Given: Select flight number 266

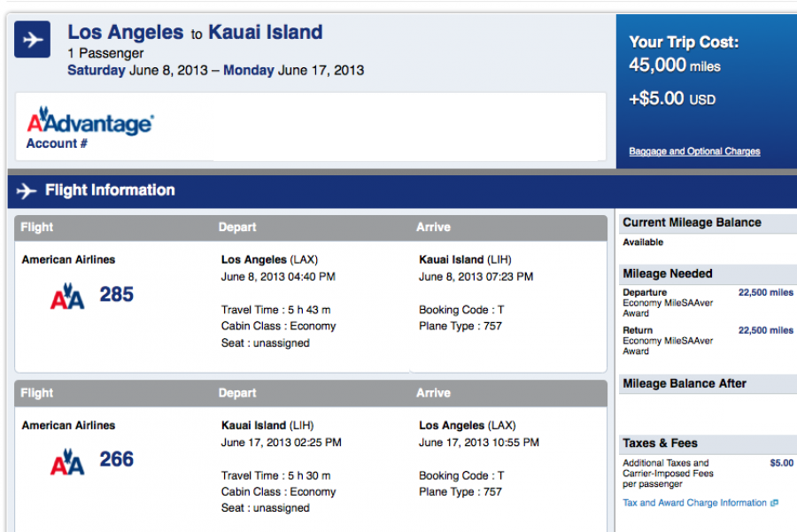Looking at the screenshot, I should (116, 459).
